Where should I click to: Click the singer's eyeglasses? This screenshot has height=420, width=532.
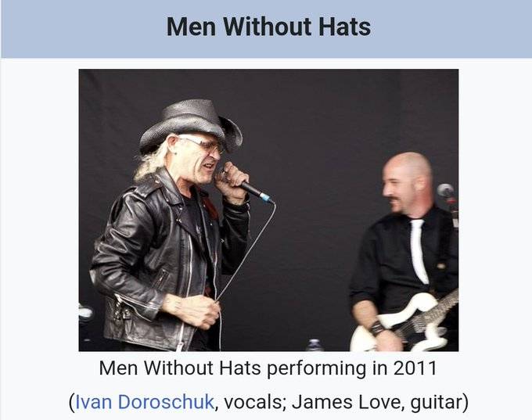pos(203,143)
